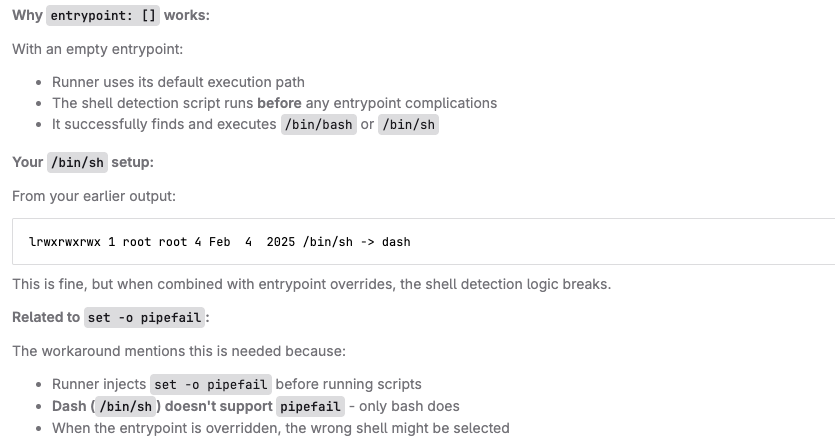835x448 pixels.
Task: Click 'only bash does' text
Action: tap(409, 406)
